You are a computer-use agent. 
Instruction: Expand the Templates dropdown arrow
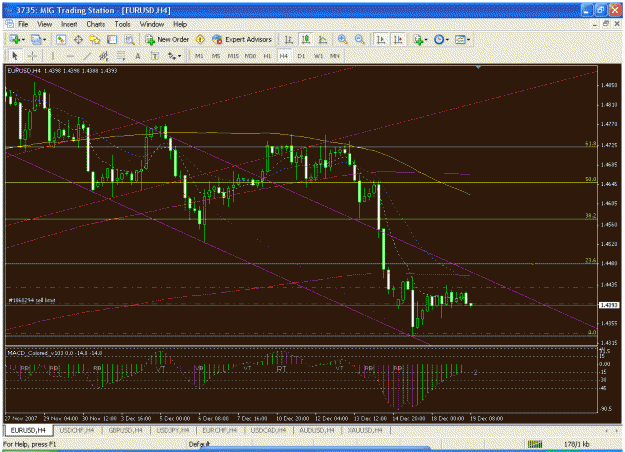pos(468,40)
